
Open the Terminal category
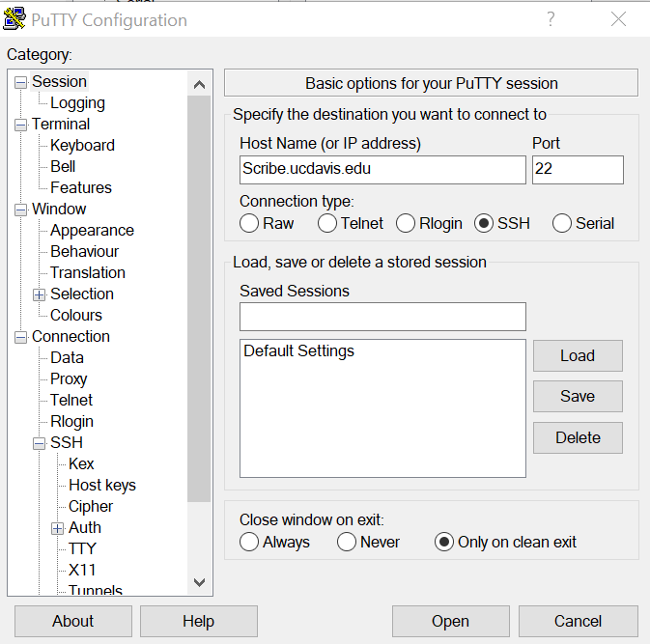click(x=61, y=125)
